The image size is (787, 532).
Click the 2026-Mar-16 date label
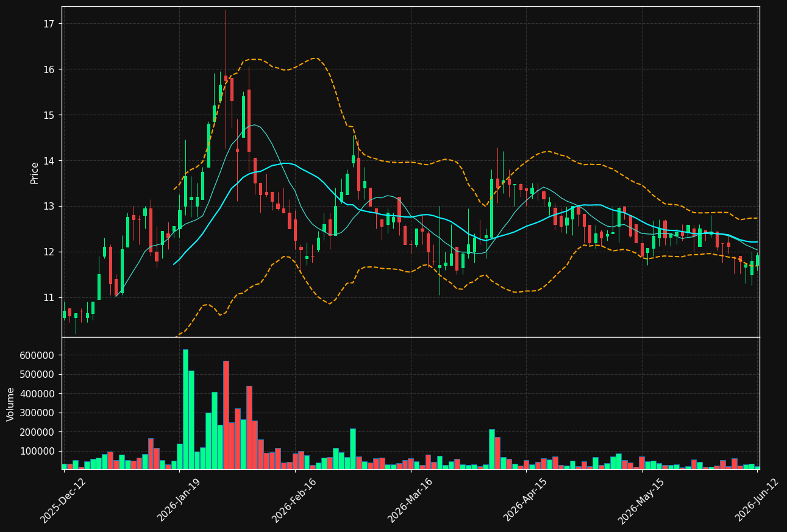[410, 500]
